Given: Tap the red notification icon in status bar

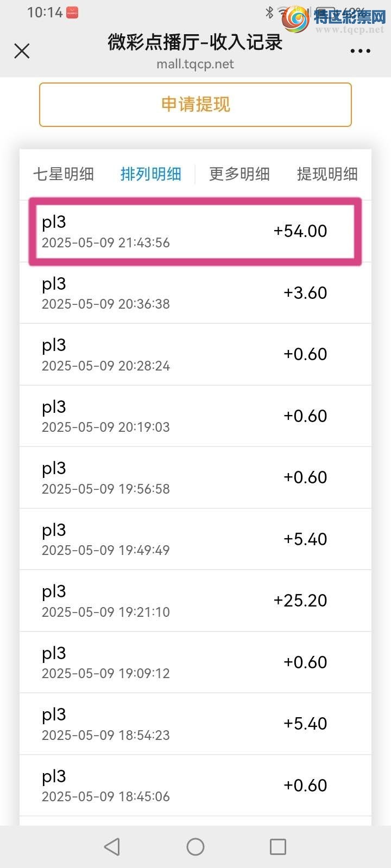Looking at the screenshot, I should point(72,12).
